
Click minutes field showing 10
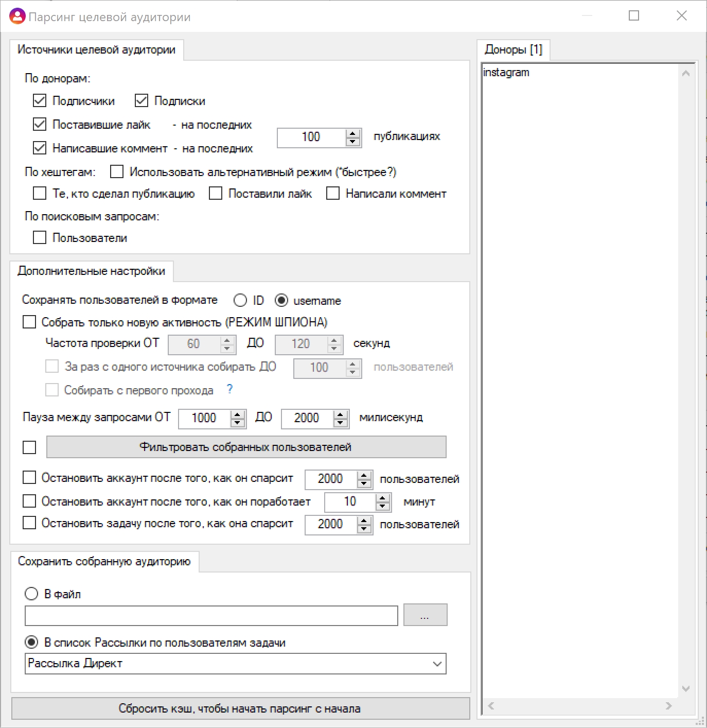click(350, 501)
